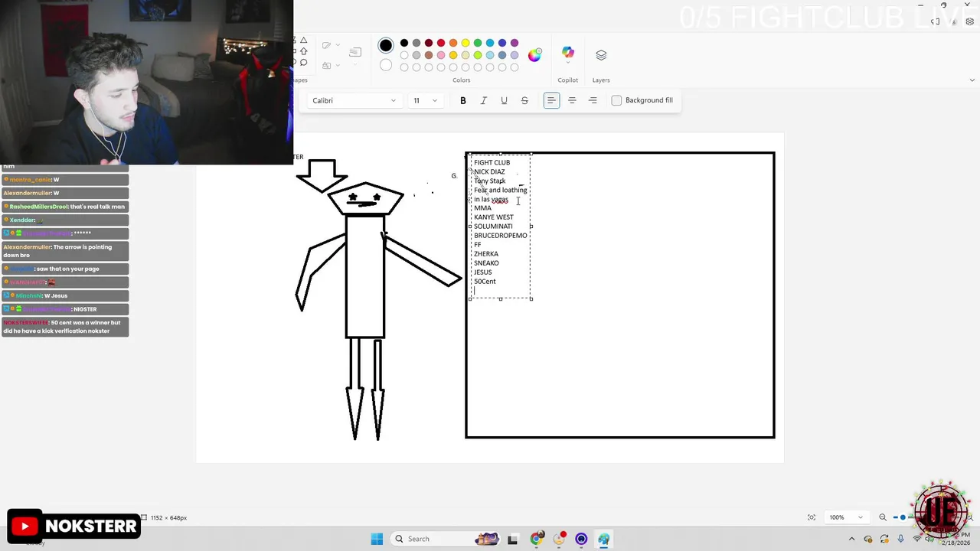The image size is (980, 551).
Task: Pick the pink palette color
Action: 441,55
